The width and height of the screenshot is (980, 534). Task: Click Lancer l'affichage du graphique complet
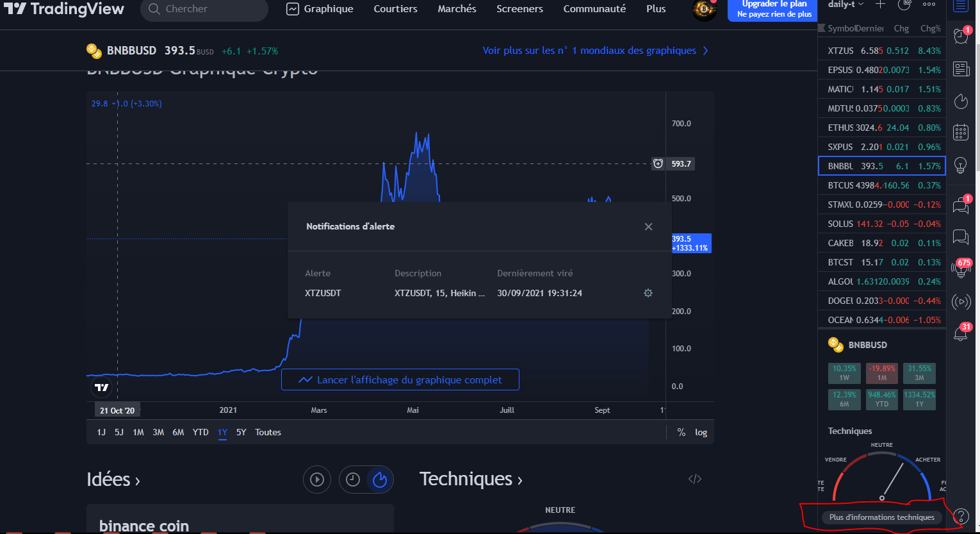click(x=400, y=380)
